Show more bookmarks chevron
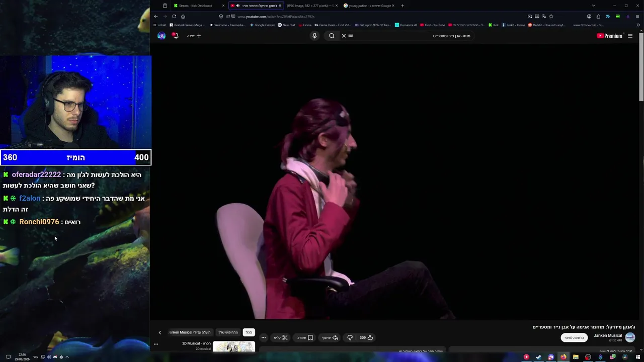 638,25
